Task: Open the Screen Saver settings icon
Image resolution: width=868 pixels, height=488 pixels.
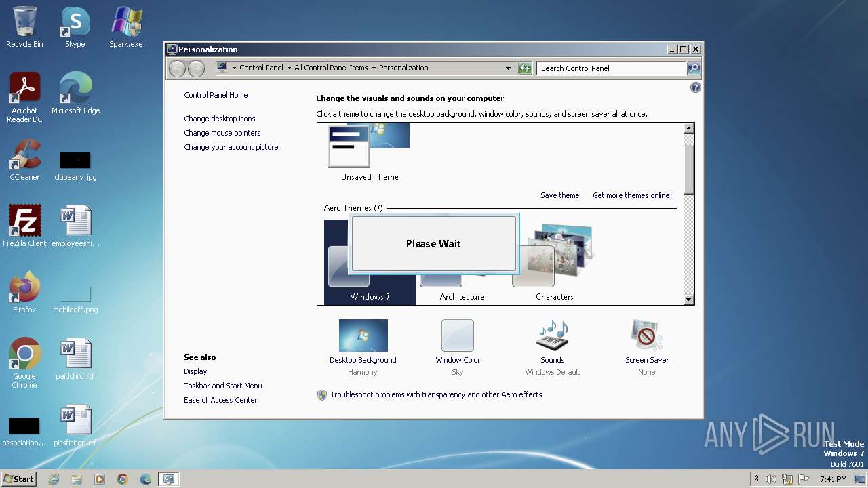Action: (x=646, y=335)
